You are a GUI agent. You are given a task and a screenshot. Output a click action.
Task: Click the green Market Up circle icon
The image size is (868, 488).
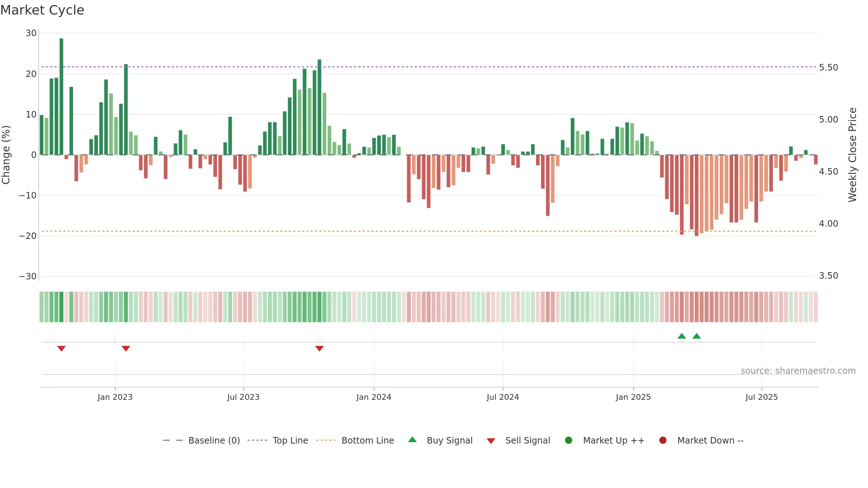click(569, 440)
